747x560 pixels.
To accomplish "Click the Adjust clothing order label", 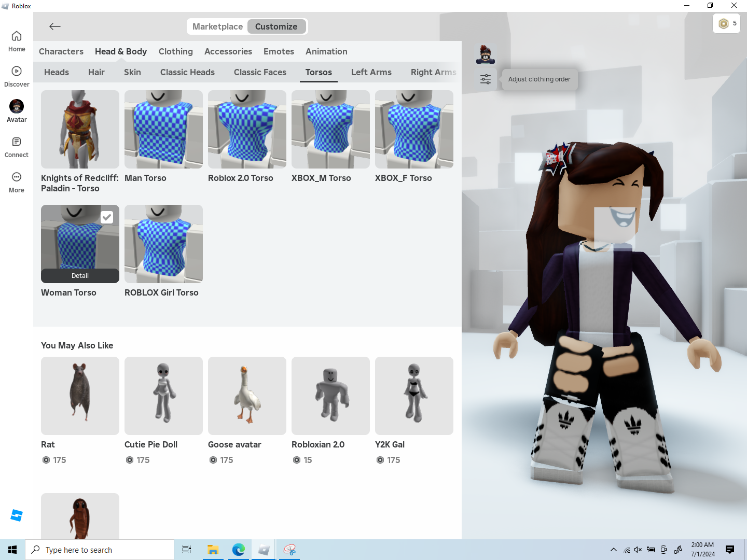I will pyautogui.click(x=539, y=79).
